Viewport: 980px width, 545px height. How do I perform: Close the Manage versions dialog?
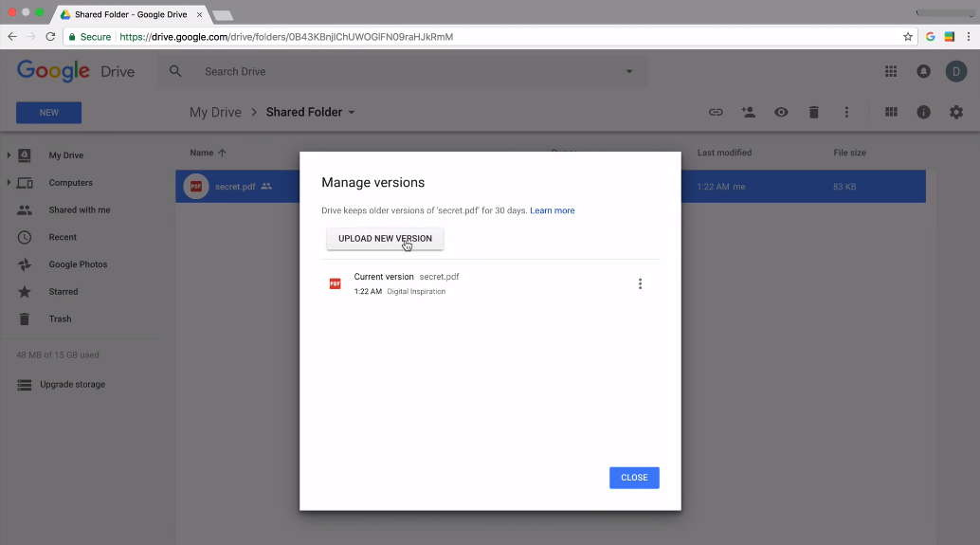(x=634, y=478)
